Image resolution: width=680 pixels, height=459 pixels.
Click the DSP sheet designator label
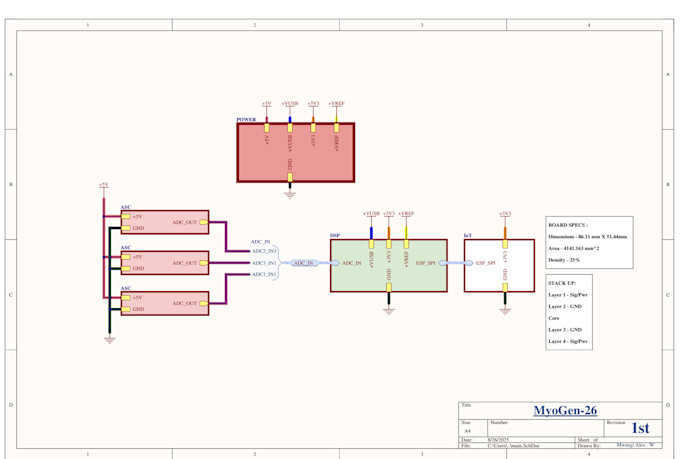click(335, 236)
